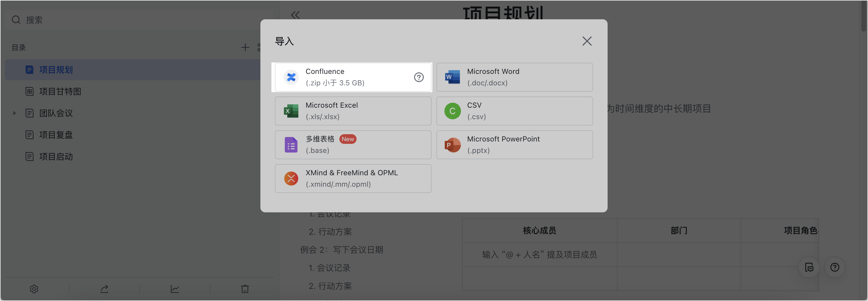The image size is (868, 301).
Task: Click the 项目规划 document icon
Action: point(29,70)
